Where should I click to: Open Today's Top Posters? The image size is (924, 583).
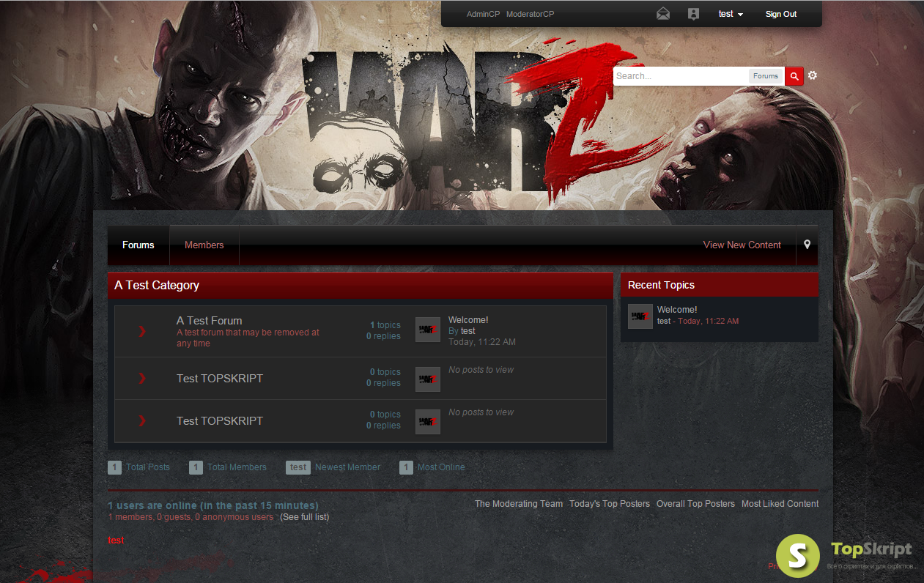(610, 504)
